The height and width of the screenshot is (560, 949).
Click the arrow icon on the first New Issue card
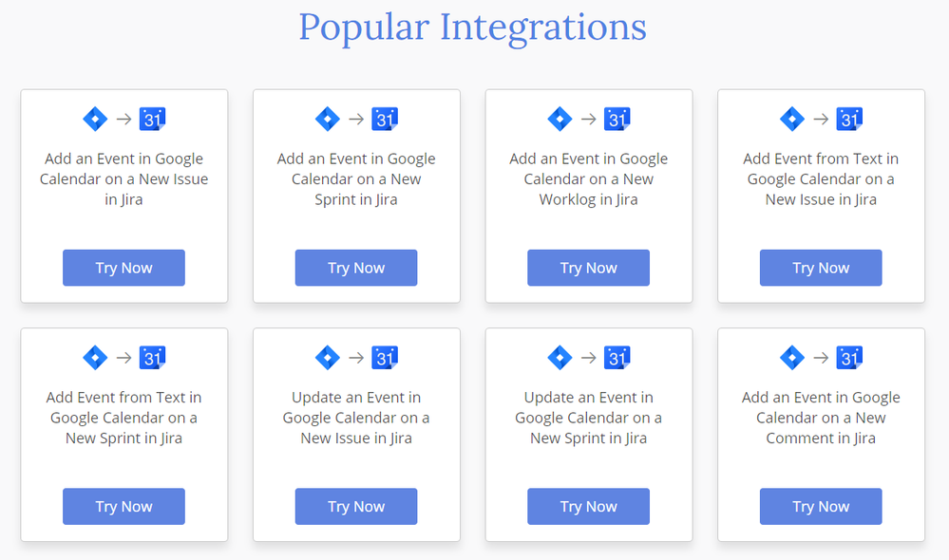(123, 119)
